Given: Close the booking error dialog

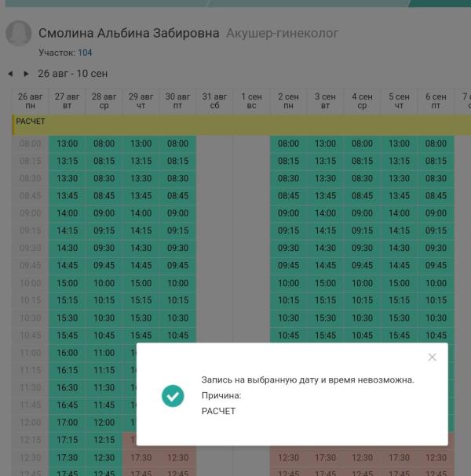Looking at the screenshot, I should tap(432, 358).
